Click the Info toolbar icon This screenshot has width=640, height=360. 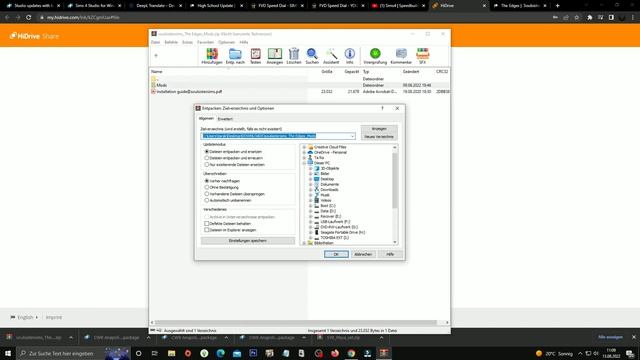click(x=350, y=56)
